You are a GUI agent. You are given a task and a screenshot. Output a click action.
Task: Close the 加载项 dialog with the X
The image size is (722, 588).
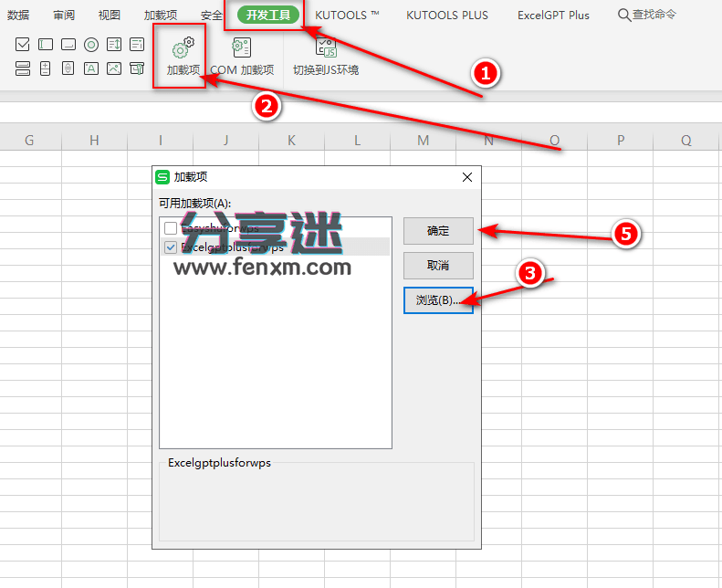click(467, 177)
